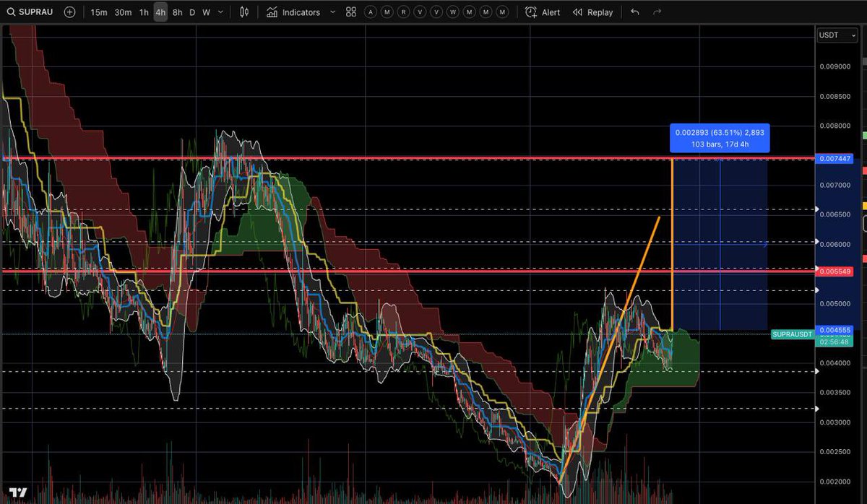Click the 0.005549 price line label
This screenshot has width=867, height=504.
click(833, 271)
